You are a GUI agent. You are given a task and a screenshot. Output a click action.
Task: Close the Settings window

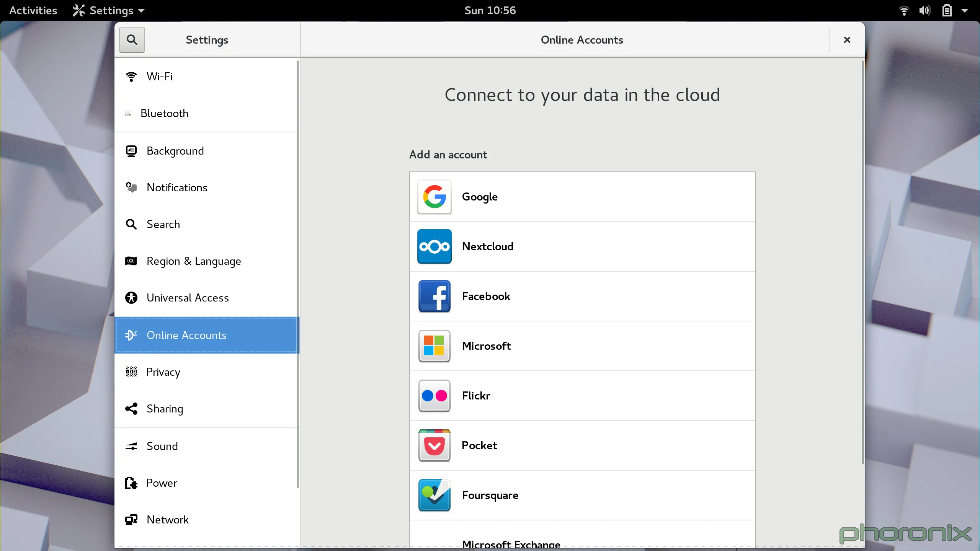coord(847,40)
